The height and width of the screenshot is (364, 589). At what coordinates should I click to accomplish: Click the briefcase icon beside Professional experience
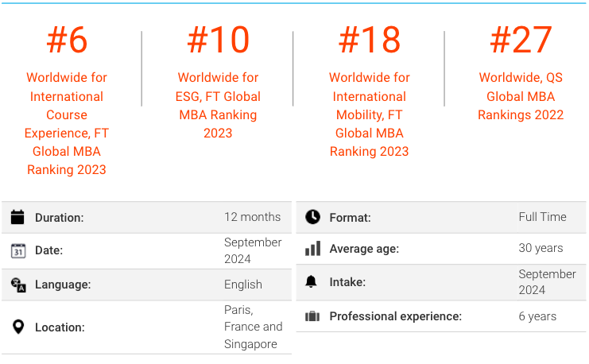tap(312, 316)
